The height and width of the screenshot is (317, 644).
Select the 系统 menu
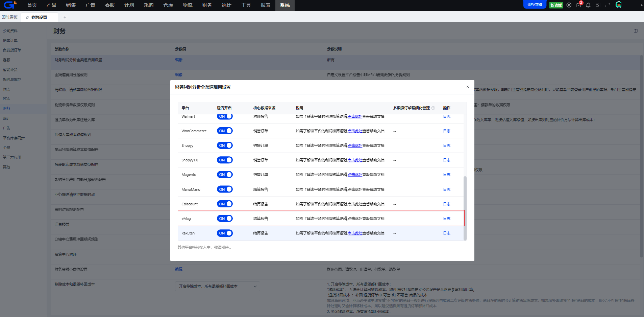pyautogui.click(x=285, y=5)
